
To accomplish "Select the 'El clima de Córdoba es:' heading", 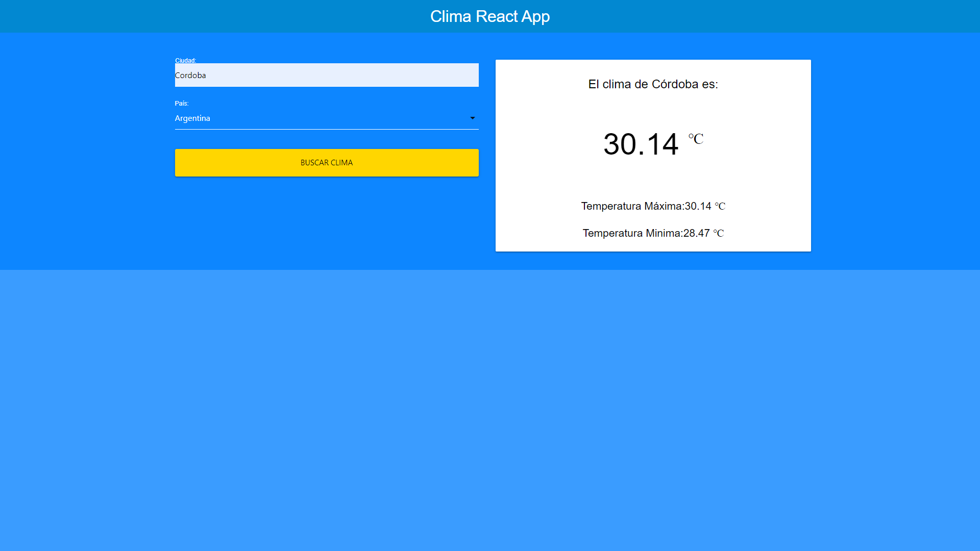I will click(653, 84).
